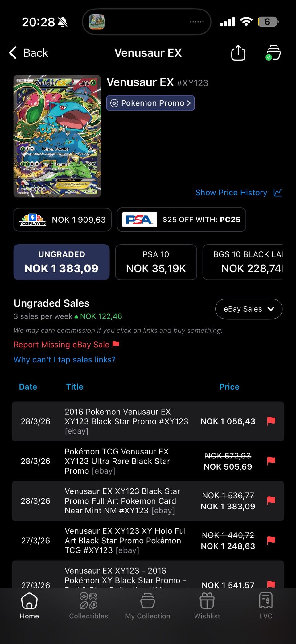This screenshot has width=296, height=644.
Task: Open the collection stack icon top right
Action: click(x=273, y=53)
